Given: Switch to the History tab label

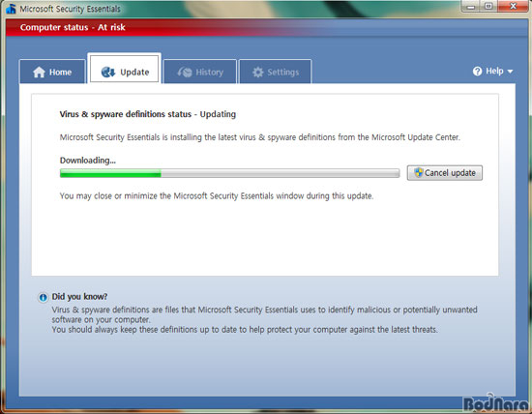Looking at the screenshot, I should click(x=209, y=72).
